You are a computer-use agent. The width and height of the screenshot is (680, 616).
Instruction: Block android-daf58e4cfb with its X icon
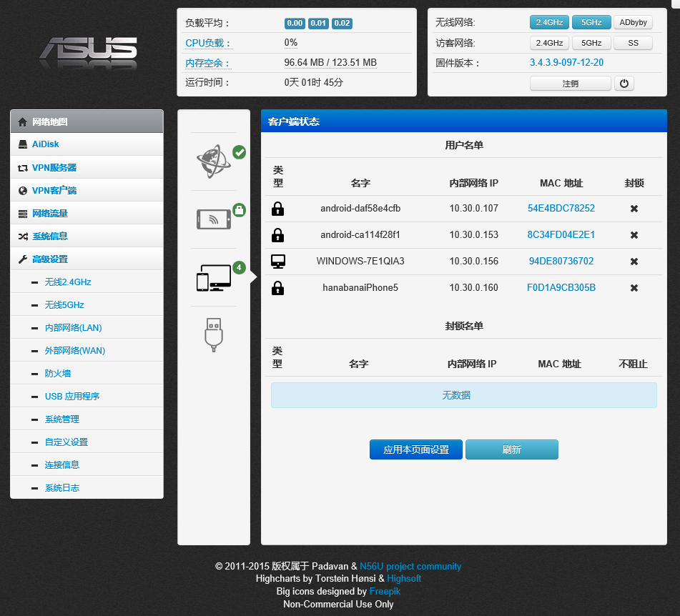click(634, 209)
